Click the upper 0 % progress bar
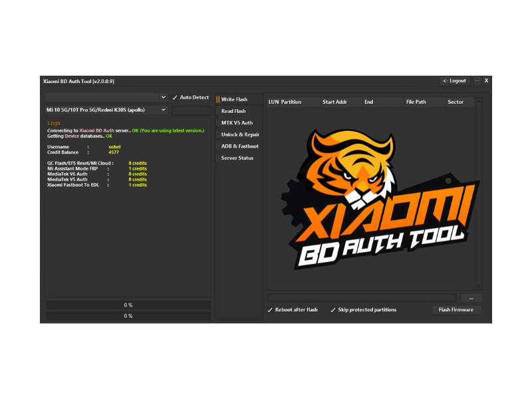The height and width of the screenshot is (399, 532). coord(128,305)
